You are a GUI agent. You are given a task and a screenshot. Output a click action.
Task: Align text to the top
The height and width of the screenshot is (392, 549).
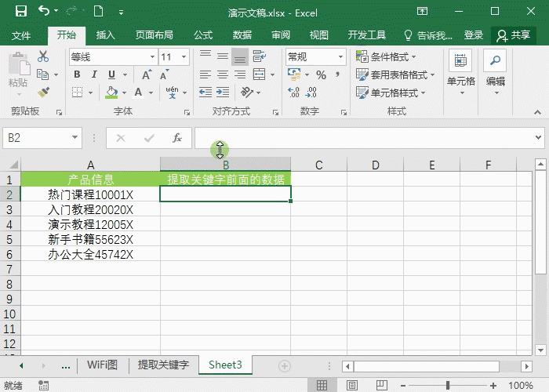(205, 56)
